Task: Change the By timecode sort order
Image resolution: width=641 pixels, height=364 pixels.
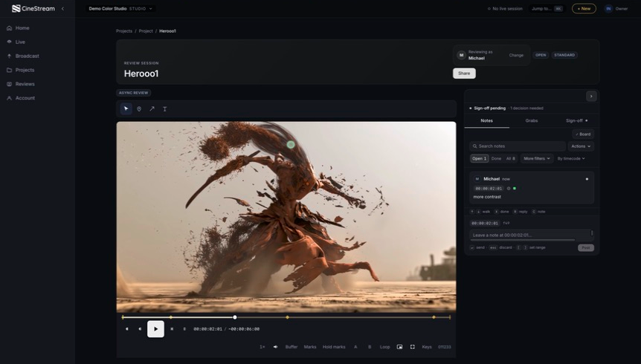Action: [x=571, y=158]
